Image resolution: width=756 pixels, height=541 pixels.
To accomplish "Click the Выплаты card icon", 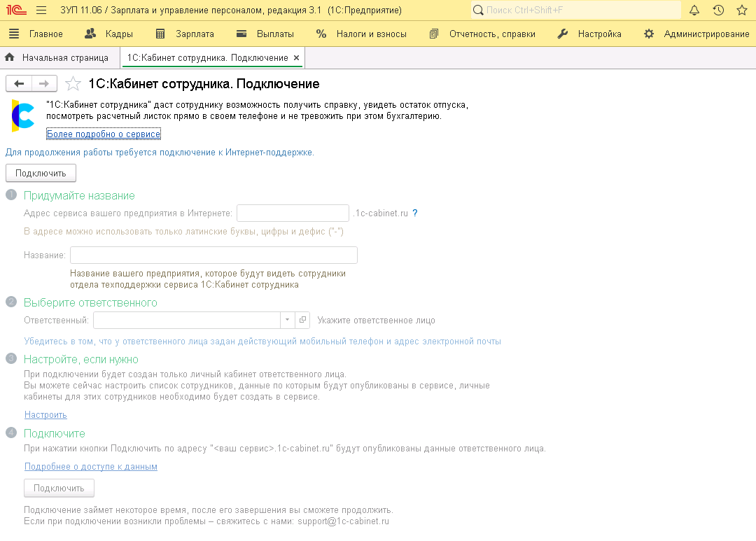I will point(241,34).
